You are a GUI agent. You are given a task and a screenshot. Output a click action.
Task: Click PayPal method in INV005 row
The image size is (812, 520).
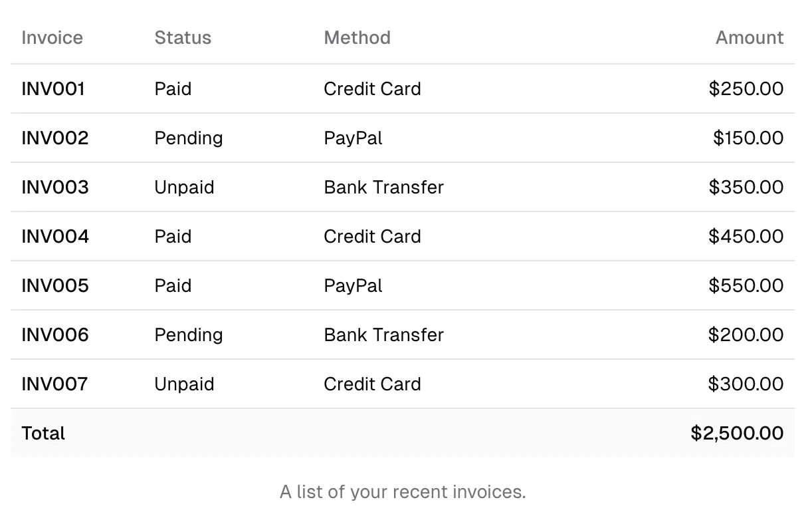[353, 286]
